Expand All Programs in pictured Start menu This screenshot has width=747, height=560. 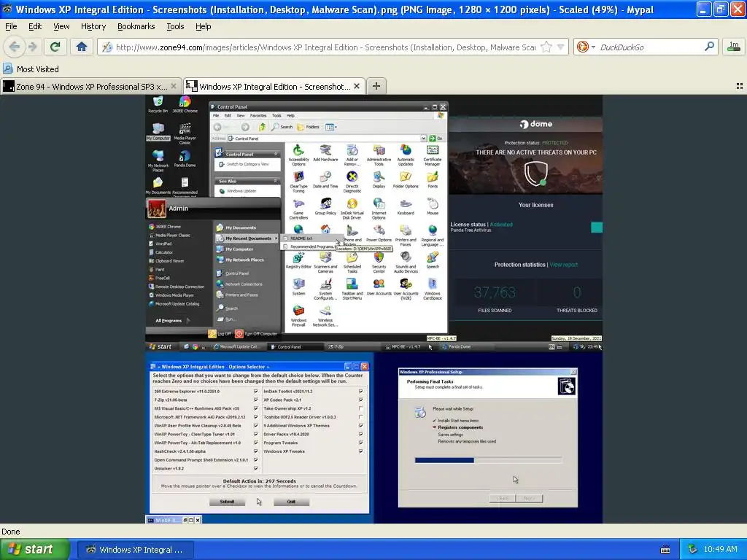click(172, 321)
